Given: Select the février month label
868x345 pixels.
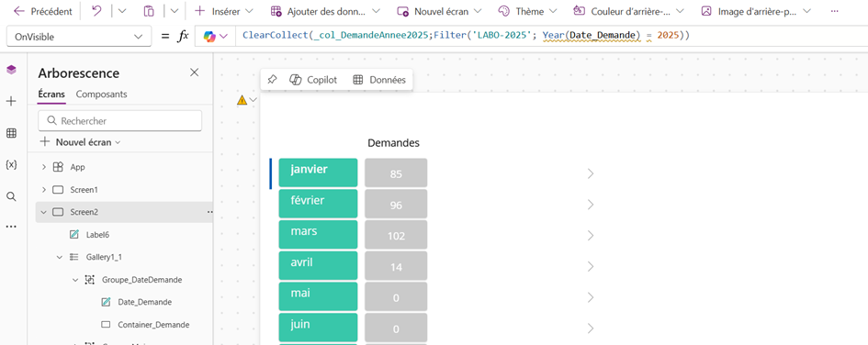Looking at the screenshot, I should point(319,204).
